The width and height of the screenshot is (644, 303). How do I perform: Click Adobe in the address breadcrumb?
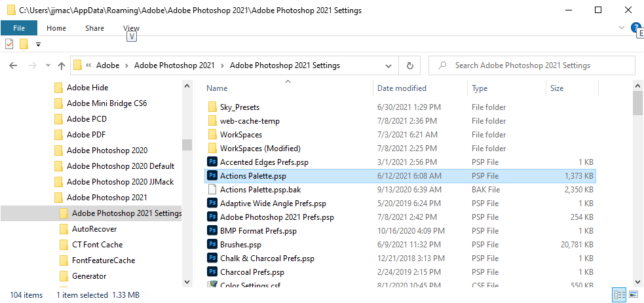coord(107,65)
